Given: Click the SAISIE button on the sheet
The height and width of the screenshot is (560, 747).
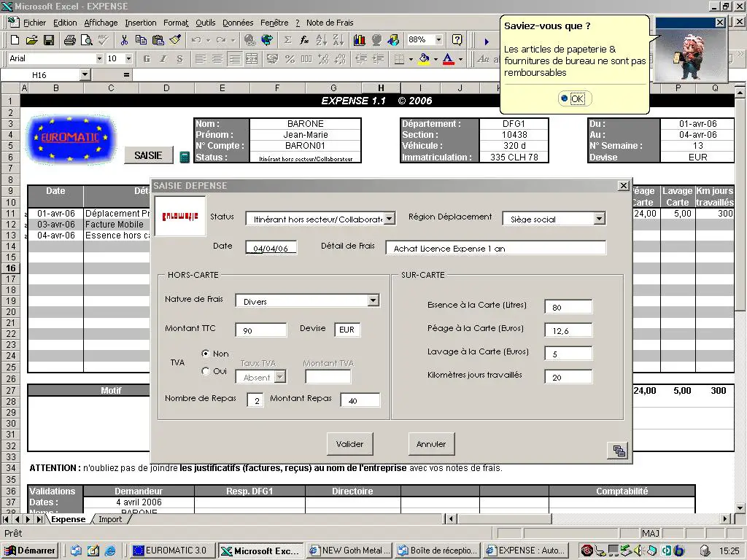Looking at the screenshot, I should [x=148, y=155].
